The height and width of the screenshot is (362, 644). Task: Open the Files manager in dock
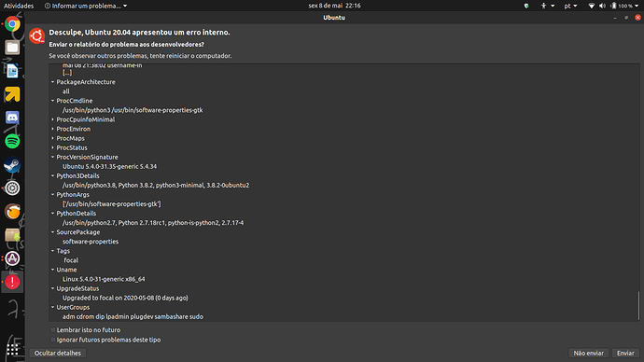point(12,48)
